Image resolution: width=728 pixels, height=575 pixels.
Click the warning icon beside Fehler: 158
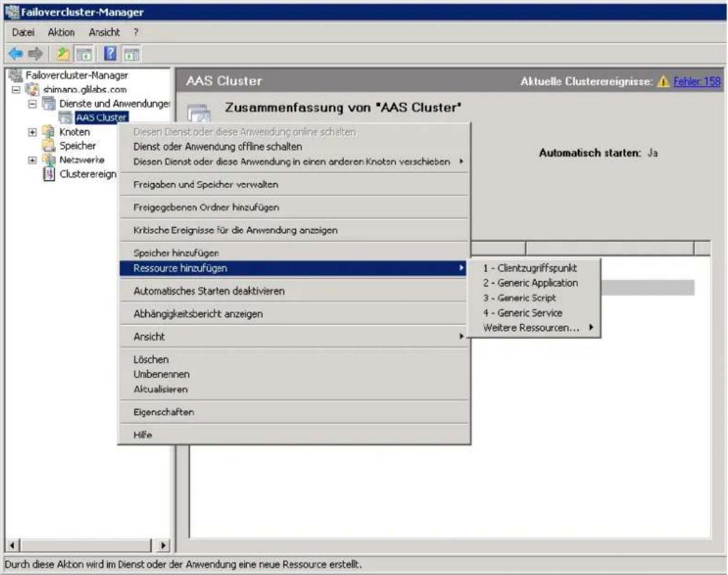point(663,82)
